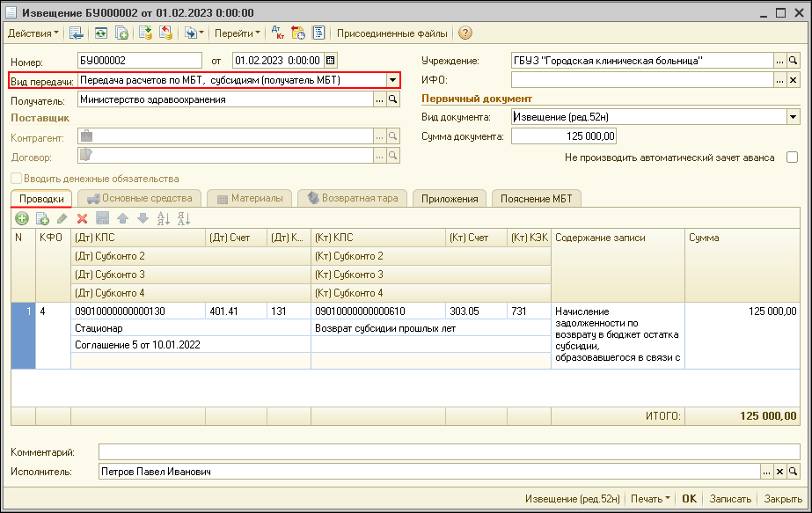Click the Записать button
The image size is (812, 513).
pos(730,499)
